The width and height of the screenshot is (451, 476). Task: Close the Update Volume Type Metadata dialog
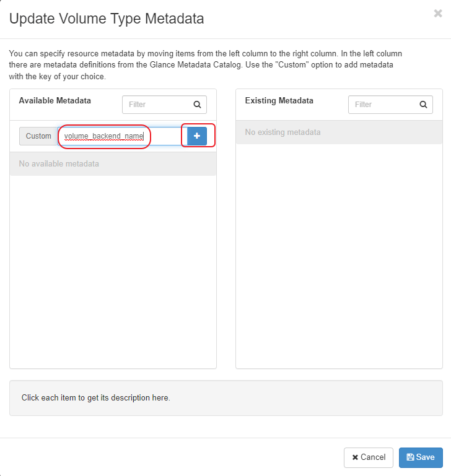[438, 14]
